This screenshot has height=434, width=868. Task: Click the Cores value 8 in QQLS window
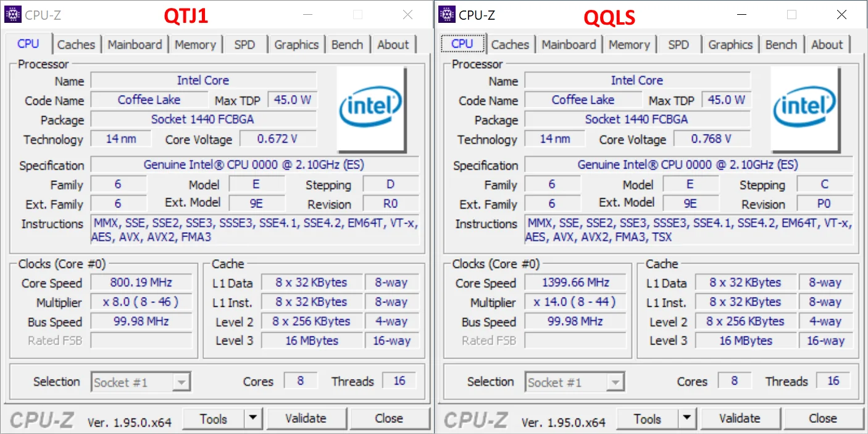pyautogui.click(x=735, y=381)
